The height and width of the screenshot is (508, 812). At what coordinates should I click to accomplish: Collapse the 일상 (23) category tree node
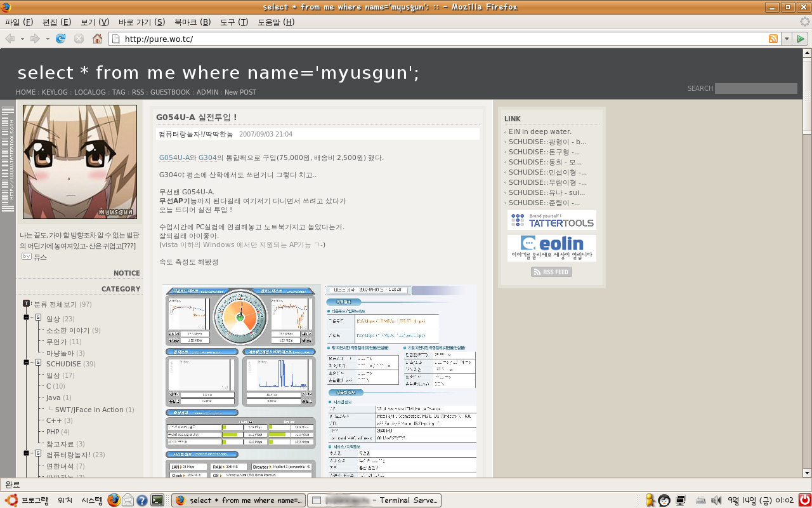click(x=27, y=317)
